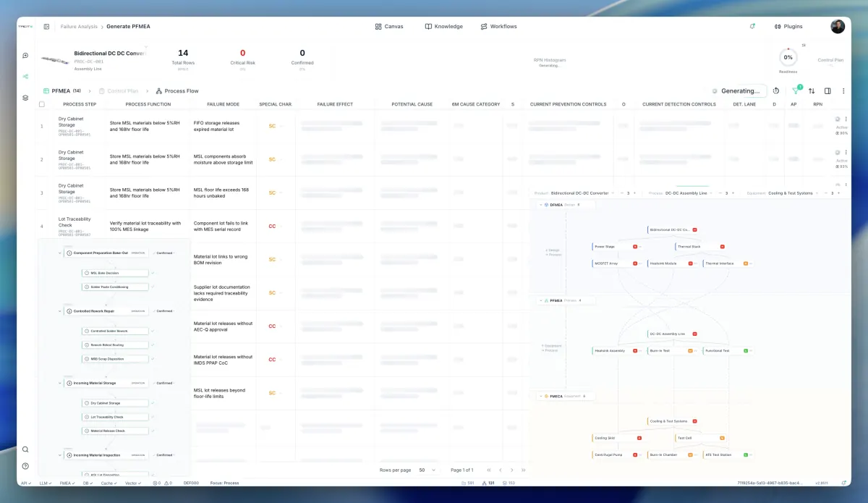This screenshot has width=868, height=503.
Task: Open the Rows per page 50 dropdown
Action: tap(427, 470)
